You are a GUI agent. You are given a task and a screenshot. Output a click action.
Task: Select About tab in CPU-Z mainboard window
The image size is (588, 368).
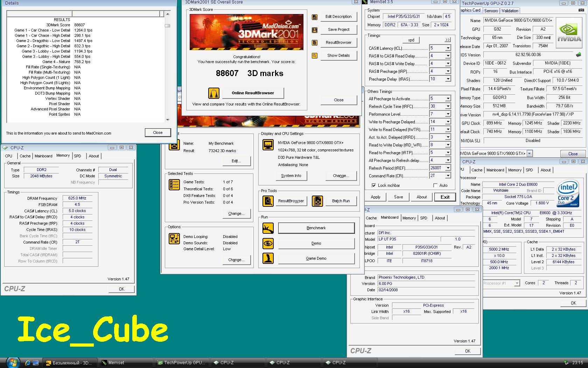tap(440, 218)
